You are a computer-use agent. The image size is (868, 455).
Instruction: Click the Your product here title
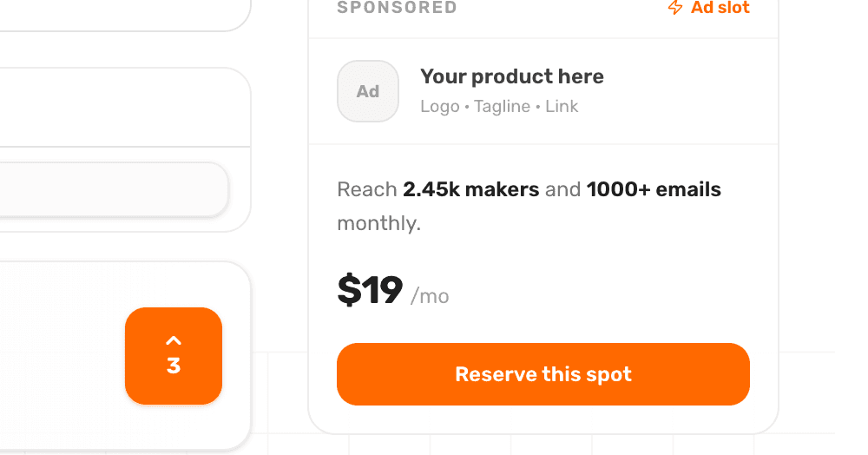(512, 76)
